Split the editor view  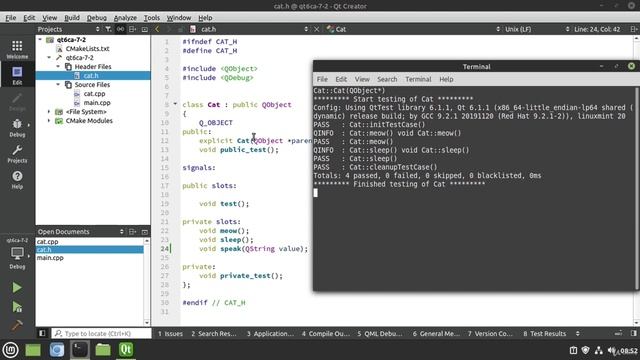633,29
